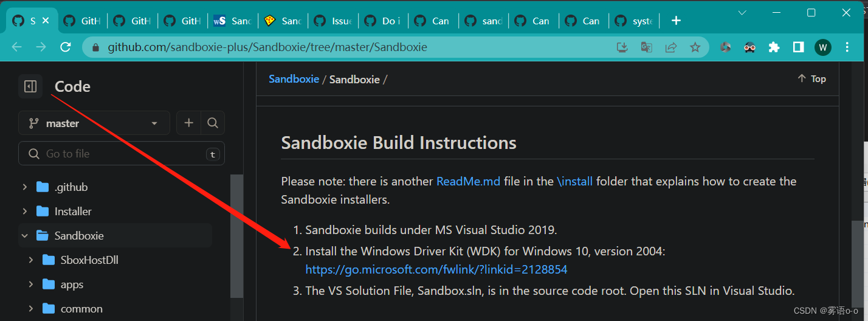Open the tab search chevron in title bar
The width and height of the screenshot is (868, 321).
[x=742, y=12]
